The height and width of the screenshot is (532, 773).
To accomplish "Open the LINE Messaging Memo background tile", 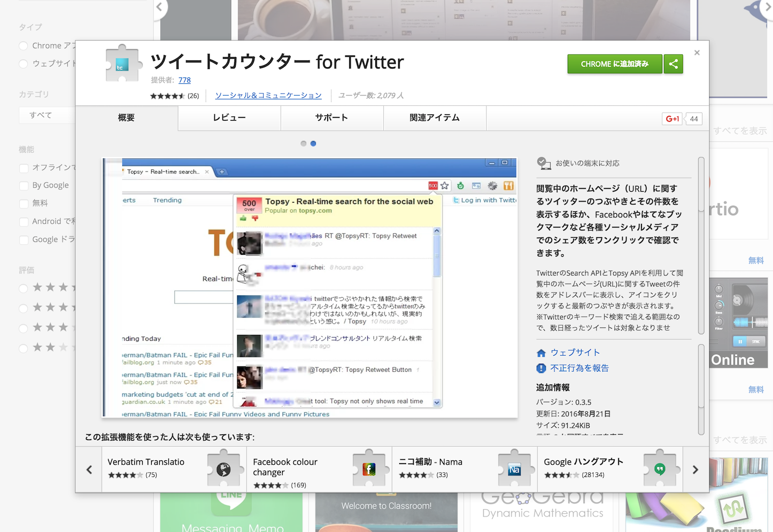I will (x=231, y=512).
